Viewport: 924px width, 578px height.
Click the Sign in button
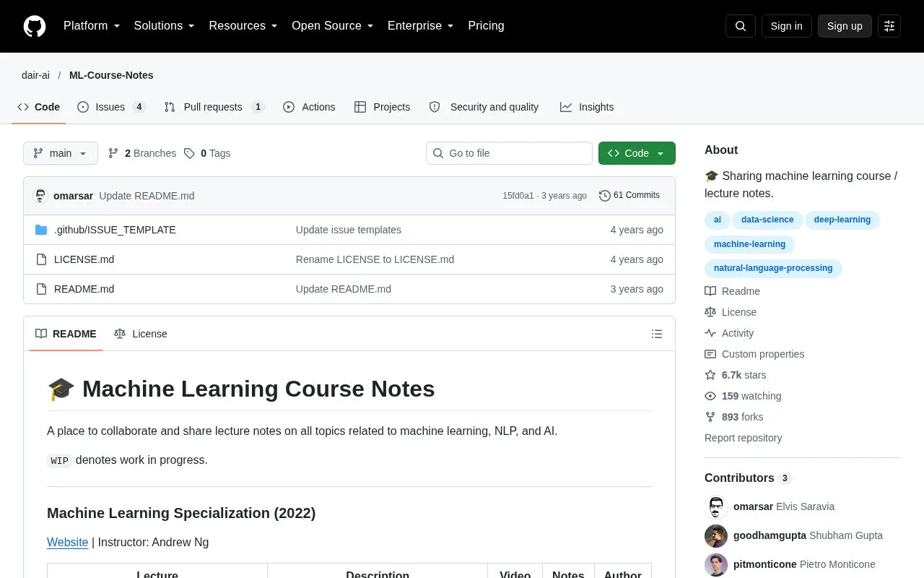click(786, 26)
